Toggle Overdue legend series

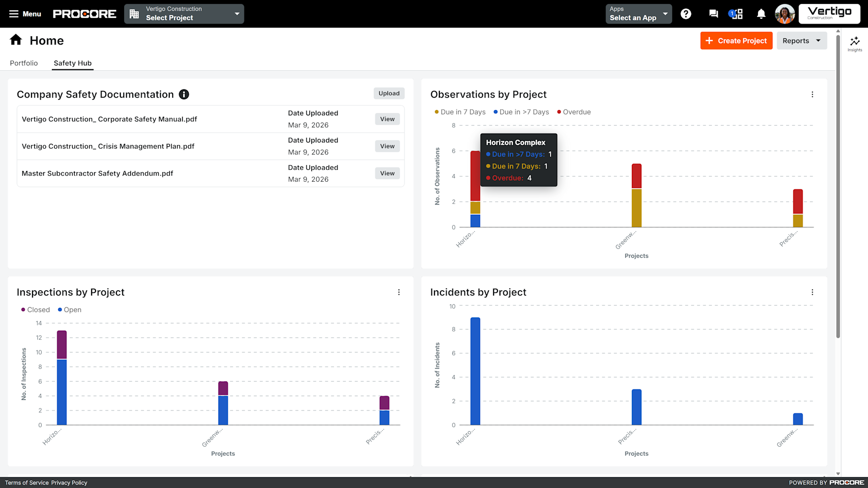click(x=574, y=112)
